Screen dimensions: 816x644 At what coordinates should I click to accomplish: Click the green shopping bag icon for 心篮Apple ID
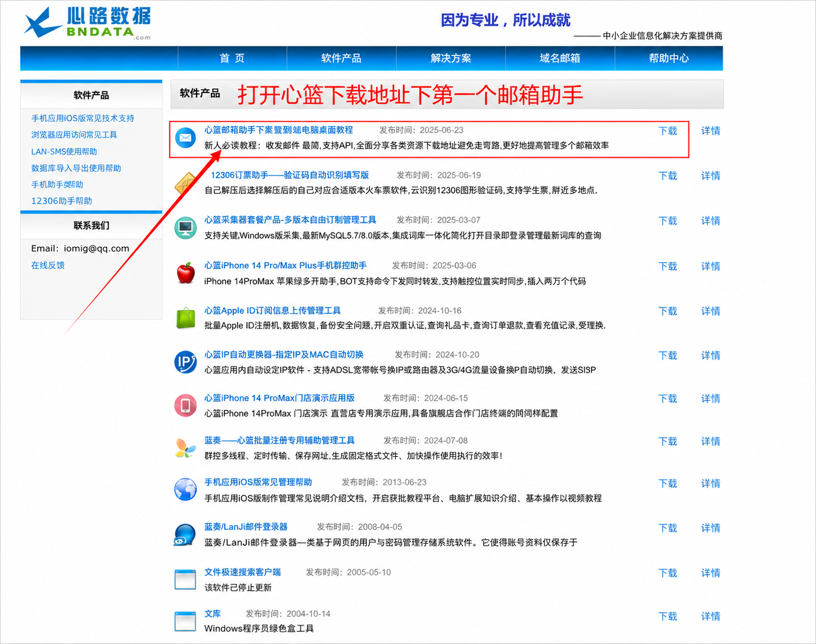[186, 318]
